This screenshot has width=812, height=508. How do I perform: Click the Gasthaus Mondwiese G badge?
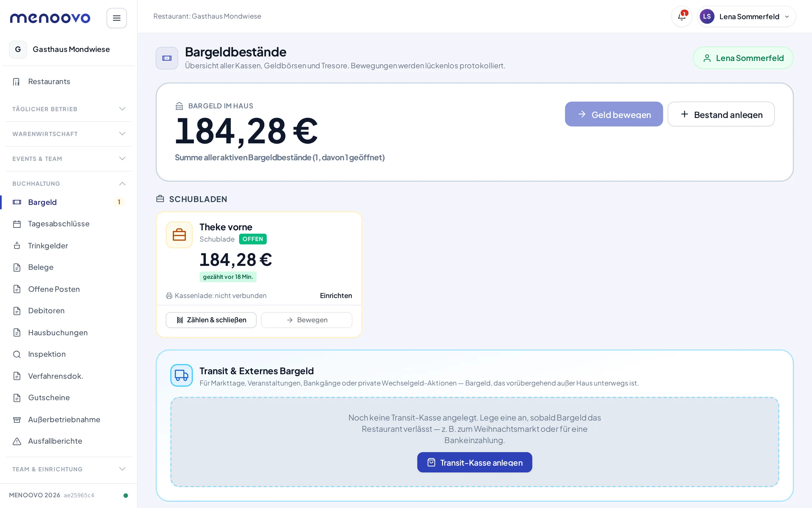coord(18,49)
